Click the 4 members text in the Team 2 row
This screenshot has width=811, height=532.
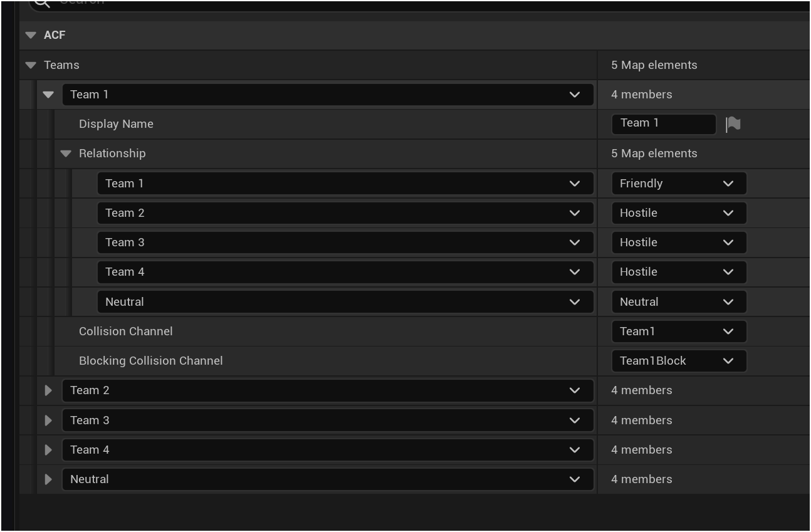[642, 390]
